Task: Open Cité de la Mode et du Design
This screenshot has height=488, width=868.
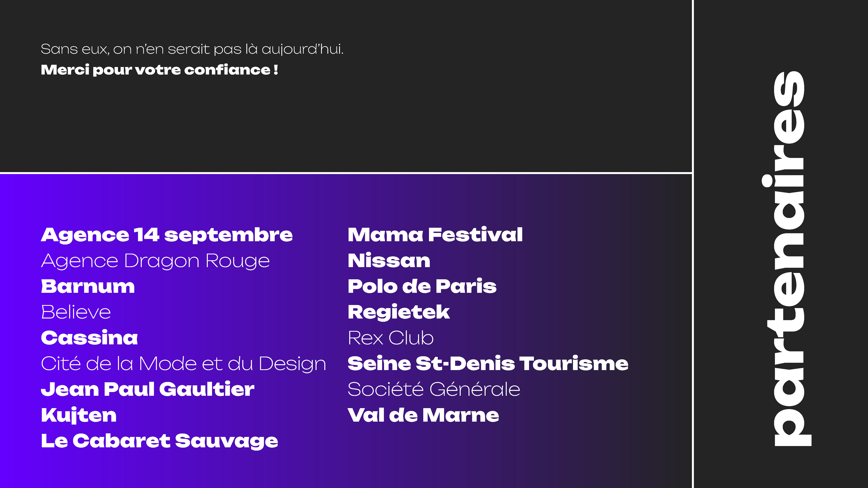Action: click(183, 364)
